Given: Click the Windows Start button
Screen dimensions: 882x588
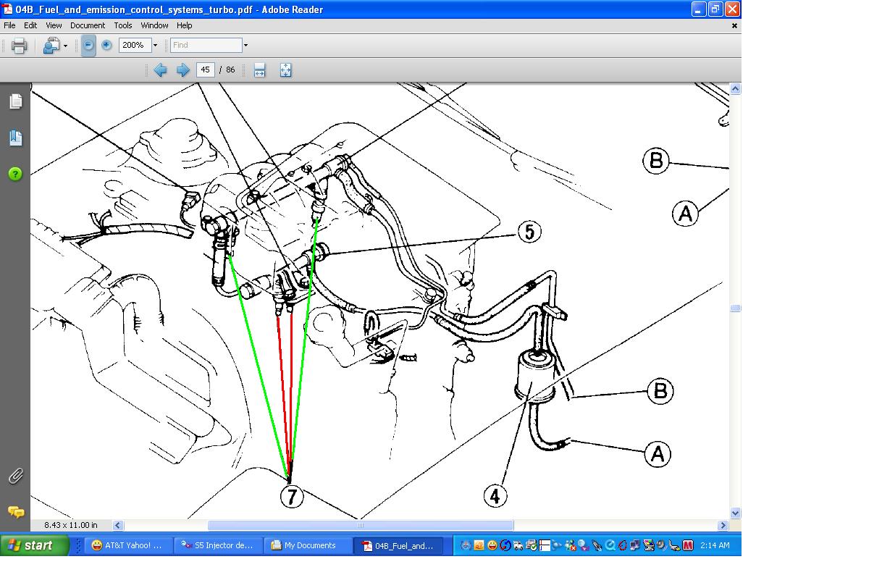Looking at the screenshot, I should (x=35, y=545).
